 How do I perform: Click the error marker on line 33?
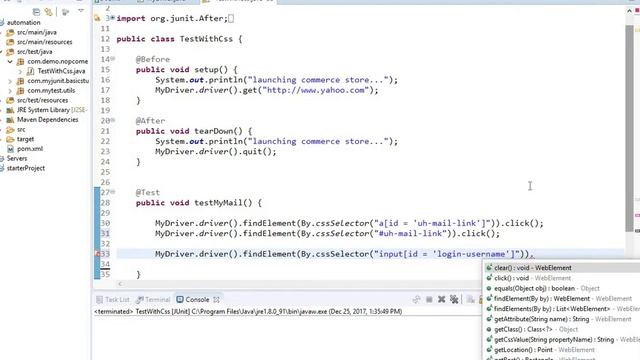pyautogui.click(x=97, y=254)
